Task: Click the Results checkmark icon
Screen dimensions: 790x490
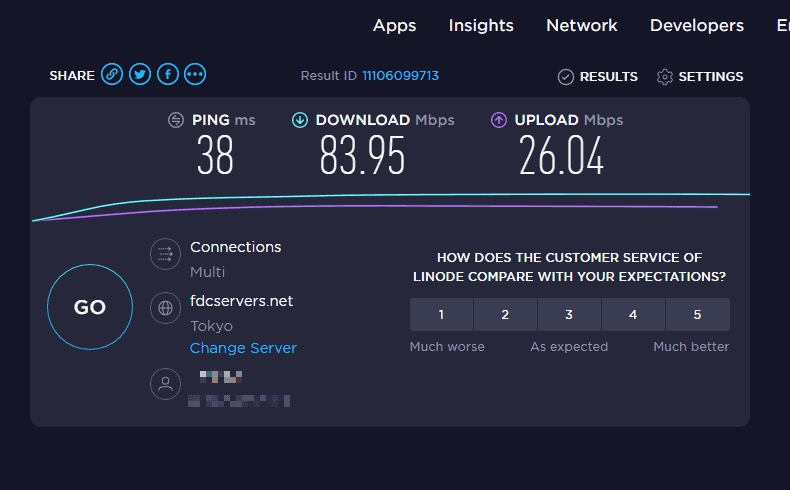Action: (566, 77)
